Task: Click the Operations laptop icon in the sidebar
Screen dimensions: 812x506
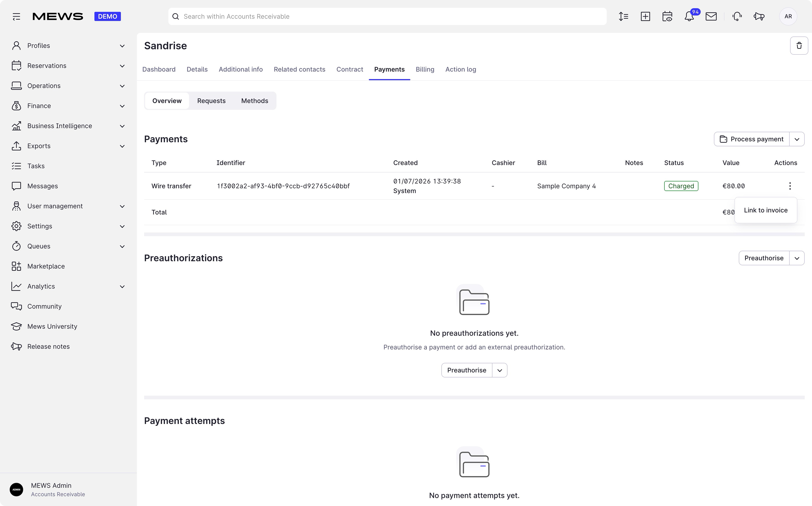Action: (16, 86)
